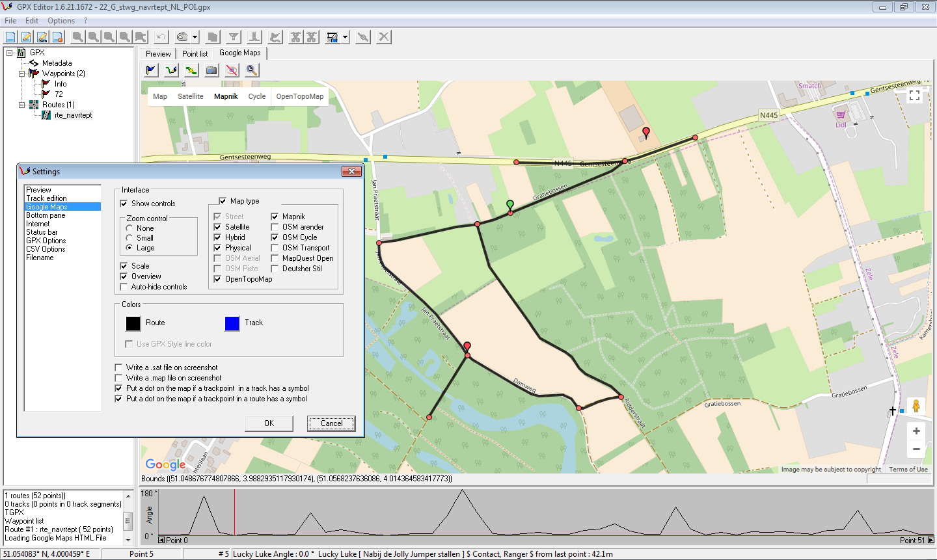Click the selection-save toolbar icon with blue disk
Image resolution: width=937 pixels, height=560 pixels.
pyautogui.click(x=333, y=37)
